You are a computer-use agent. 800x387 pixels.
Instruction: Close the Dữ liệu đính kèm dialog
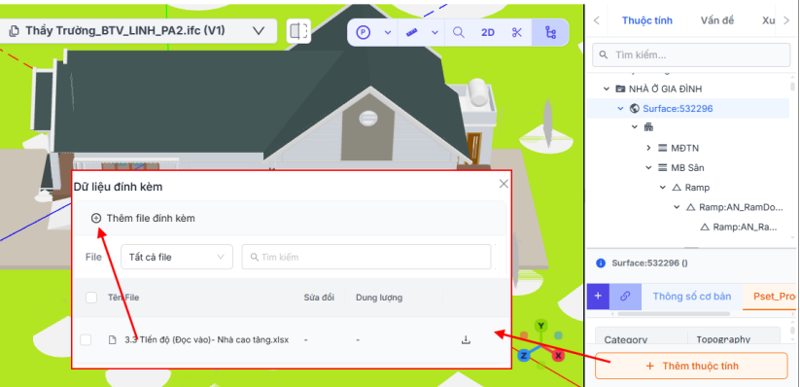coord(504,184)
